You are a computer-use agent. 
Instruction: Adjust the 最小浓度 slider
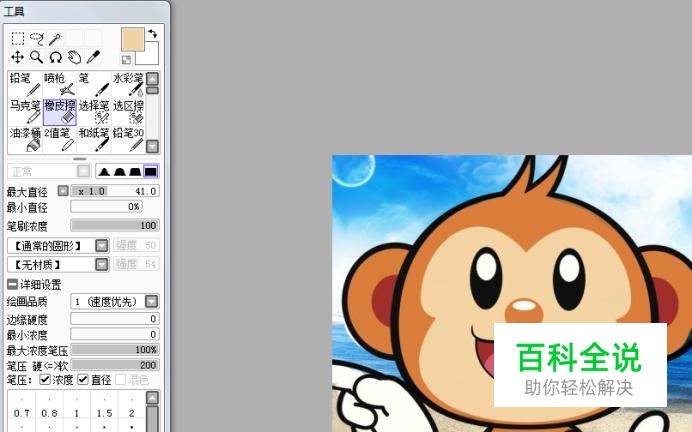click(115, 334)
